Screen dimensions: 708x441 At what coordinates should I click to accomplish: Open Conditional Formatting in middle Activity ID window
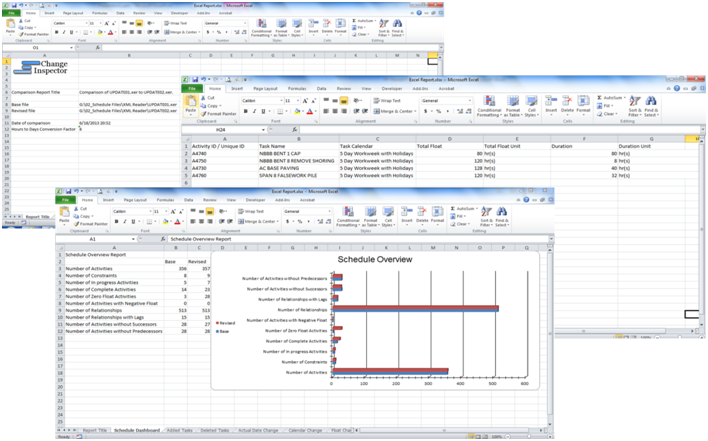pyautogui.click(x=489, y=107)
